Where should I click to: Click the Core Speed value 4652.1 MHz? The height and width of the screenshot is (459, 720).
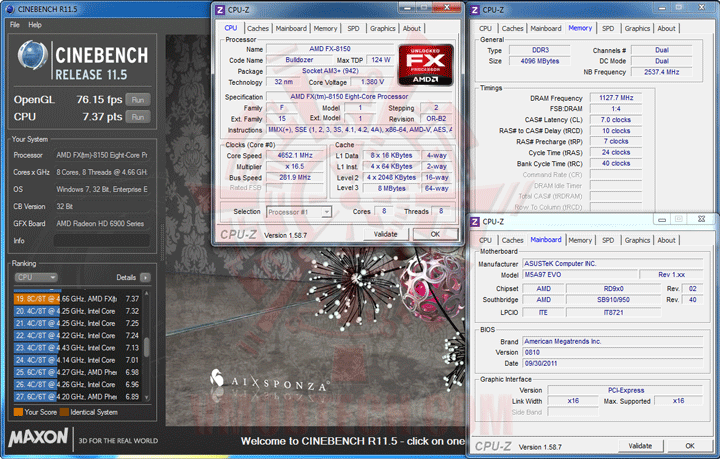click(295, 156)
